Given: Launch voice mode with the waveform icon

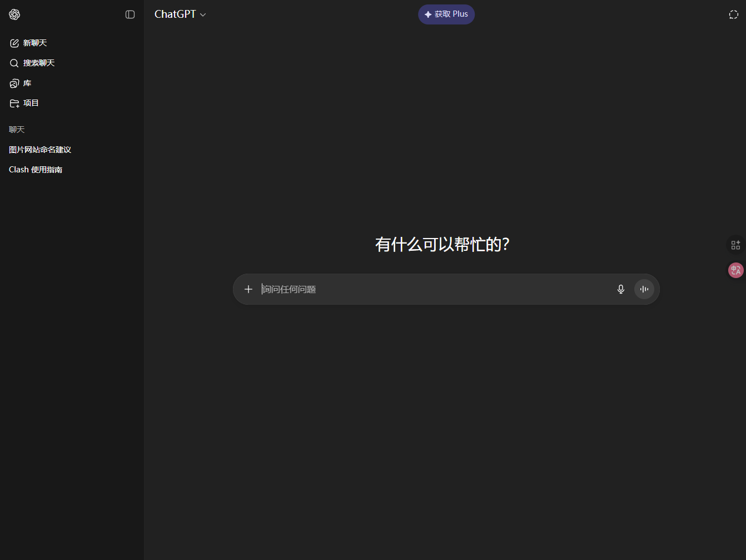Looking at the screenshot, I should (644, 289).
